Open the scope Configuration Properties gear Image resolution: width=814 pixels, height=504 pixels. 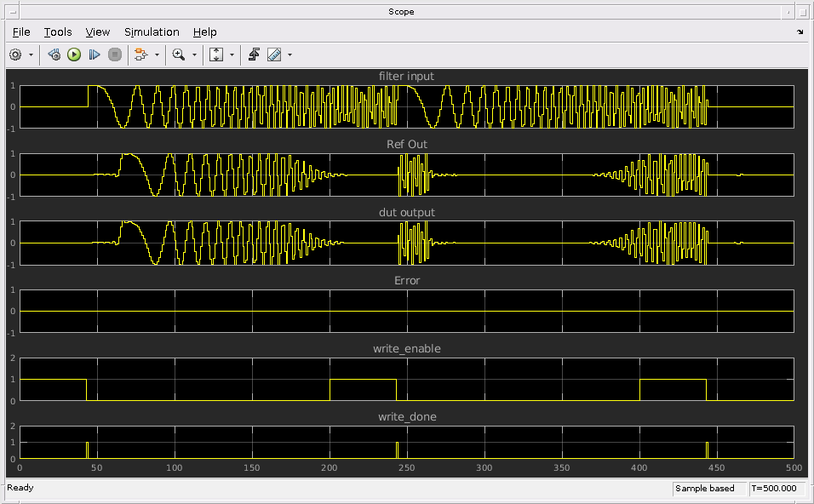pyautogui.click(x=15, y=54)
